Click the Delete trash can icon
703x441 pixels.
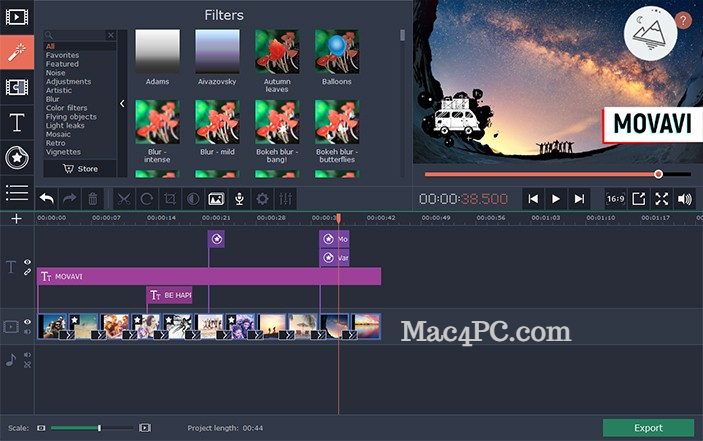93,199
